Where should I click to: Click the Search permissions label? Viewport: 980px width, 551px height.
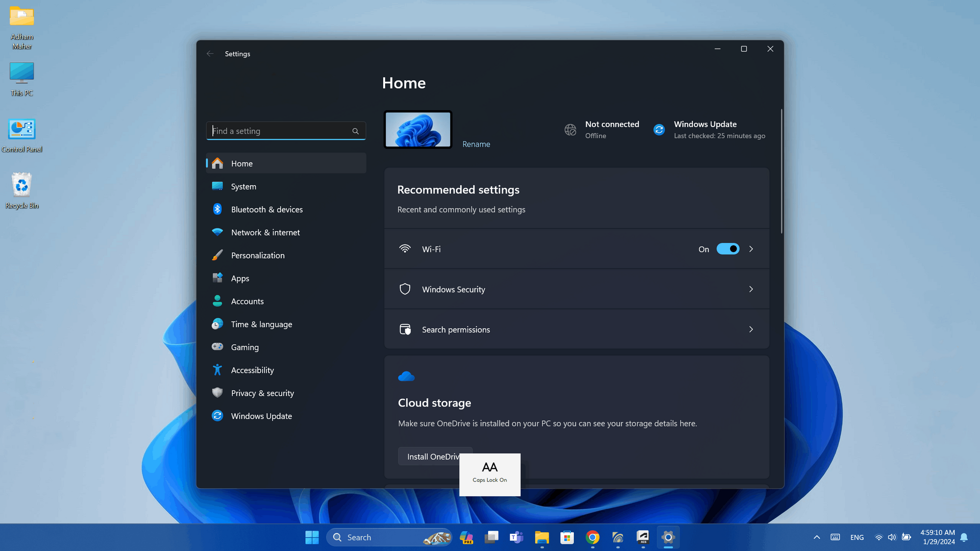pos(456,330)
